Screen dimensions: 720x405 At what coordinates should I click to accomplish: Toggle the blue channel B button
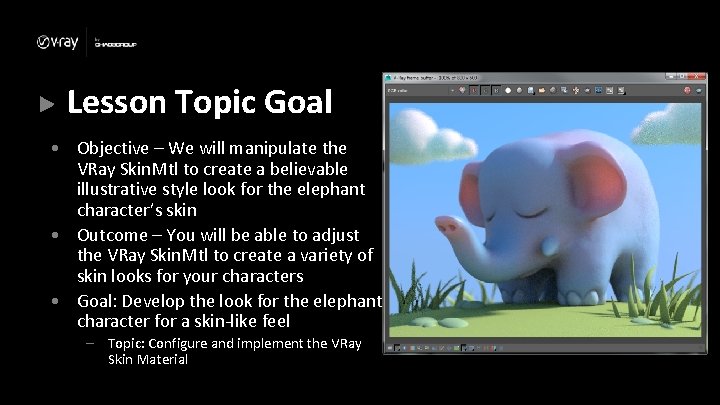click(x=496, y=90)
